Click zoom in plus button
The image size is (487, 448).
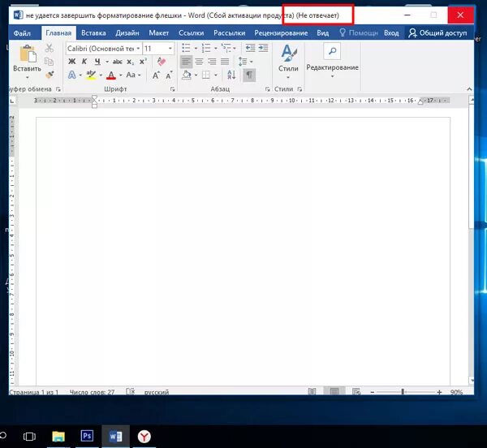(x=439, y=392)
